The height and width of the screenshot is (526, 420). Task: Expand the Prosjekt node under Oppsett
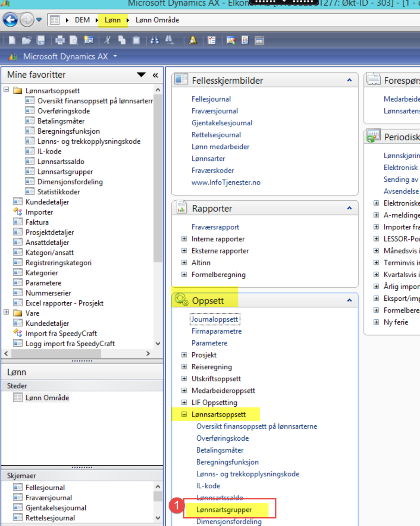pos(184,355)
